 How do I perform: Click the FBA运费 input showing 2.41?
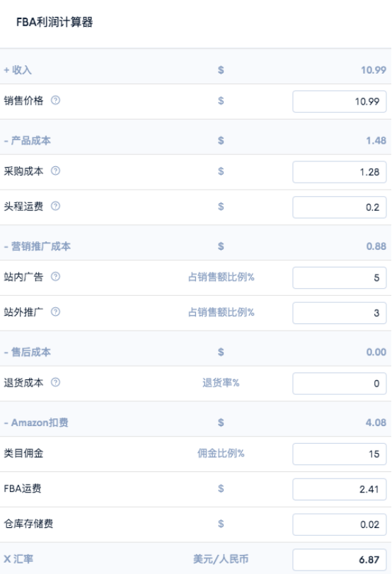tap(340, 490)
